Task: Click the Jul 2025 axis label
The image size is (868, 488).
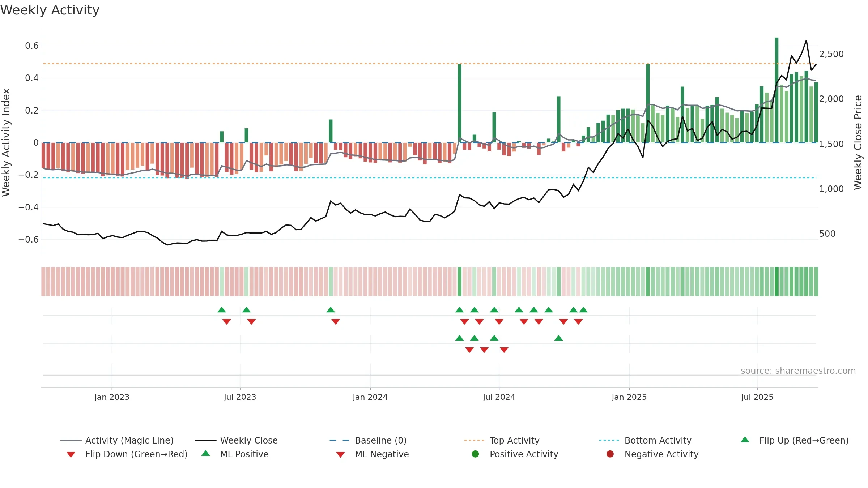Action: point(757,397)
